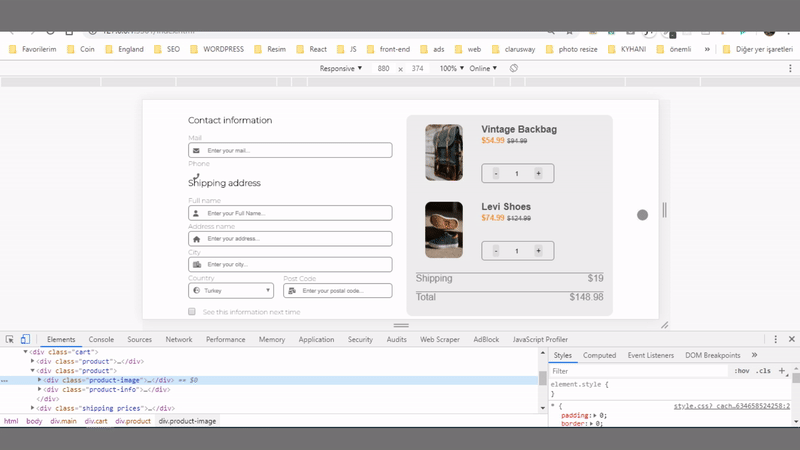The height and width of the screenshot is (450, 800).
Task: Collapse the div class cart node
Action: [26, 352]
